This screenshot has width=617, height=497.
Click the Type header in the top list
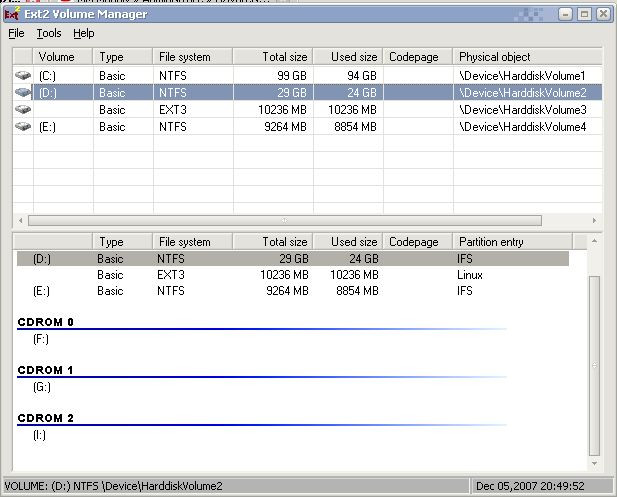(x=123, y=57)
